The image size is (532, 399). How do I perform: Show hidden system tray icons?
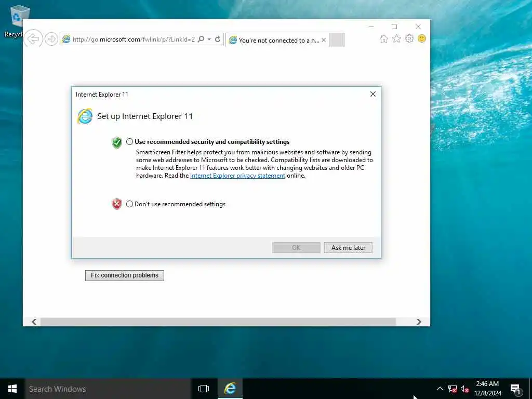(x=440, y=389)
